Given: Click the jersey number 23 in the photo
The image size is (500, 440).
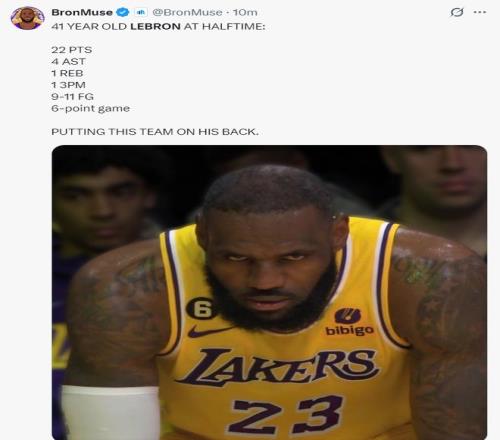Looking at the screenshot, I should 287,414.
